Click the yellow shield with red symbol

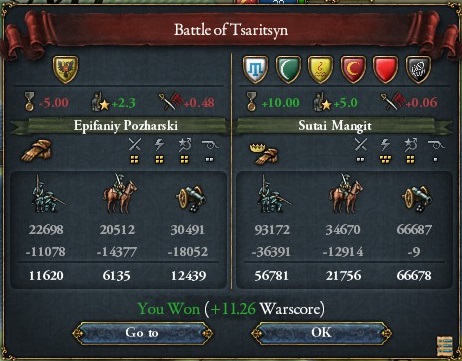coord(321,70)
